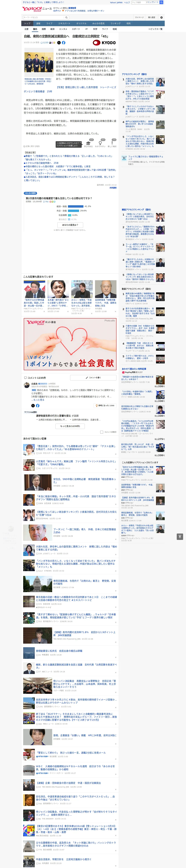This screenshot has height=868, width=186.
Task: Select the 経済 category tab
Action: click(52, 29)
